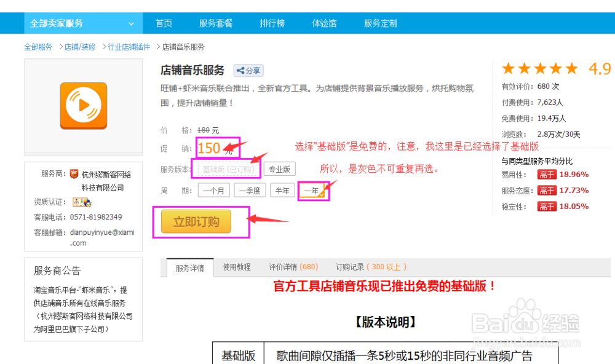
Task: Select the 半年 period option
Action: (282, 191)
